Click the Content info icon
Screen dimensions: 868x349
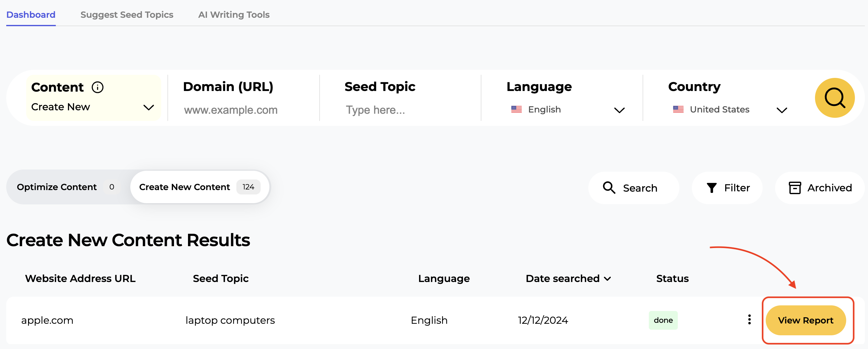click(x=98, y=87)
